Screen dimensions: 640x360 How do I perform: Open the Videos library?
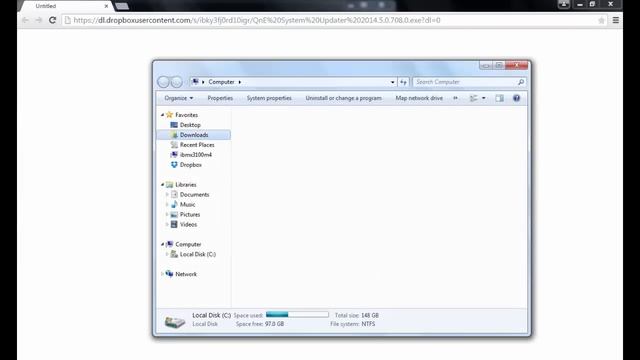pyautogui.click(x=188, y=224)
